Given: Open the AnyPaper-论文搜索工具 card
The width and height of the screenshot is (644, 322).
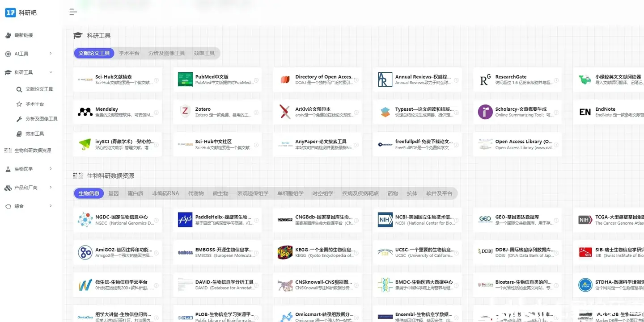Looking at the screenshot, I should tap(318, 144).
